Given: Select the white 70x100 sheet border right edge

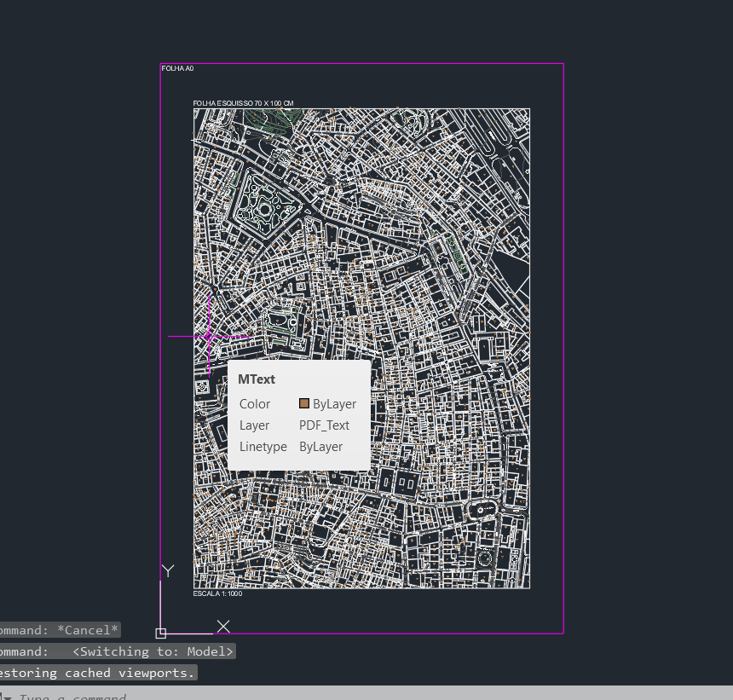Looking at the screenshot, I should click(x=529, y=348).
